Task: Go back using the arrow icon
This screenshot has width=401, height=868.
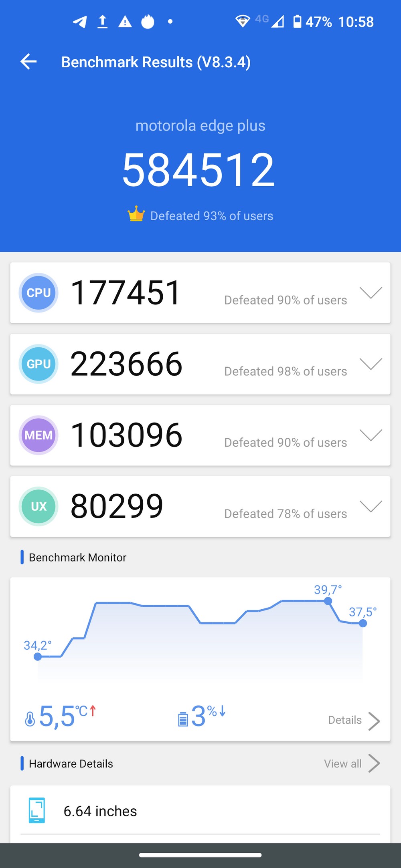Action: [28, 62]
